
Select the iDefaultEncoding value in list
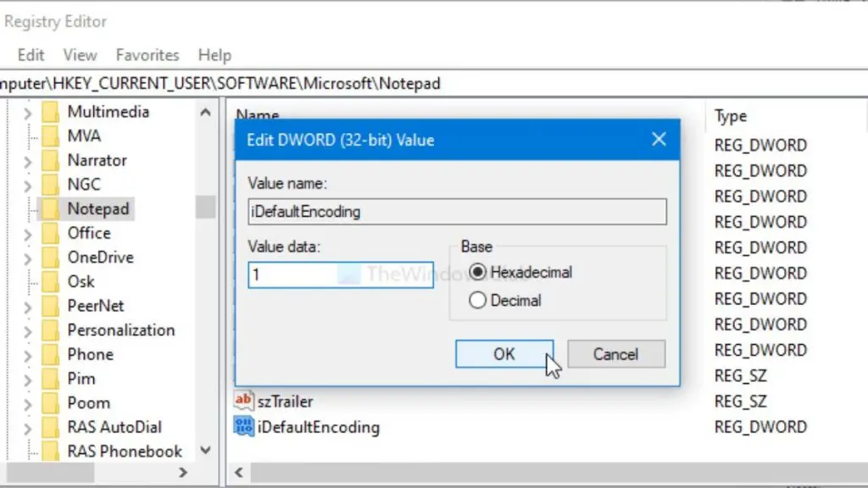[x=319, y=427]
